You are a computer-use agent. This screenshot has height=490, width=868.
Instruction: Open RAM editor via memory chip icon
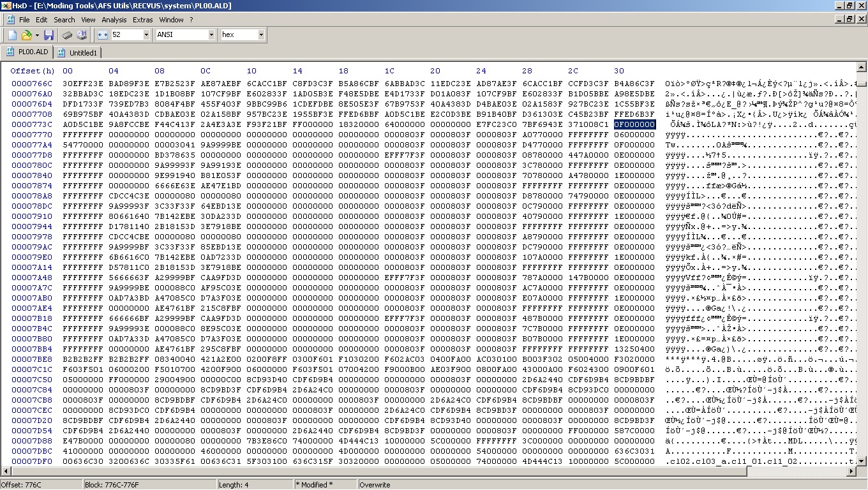click(x=67, y=34)
